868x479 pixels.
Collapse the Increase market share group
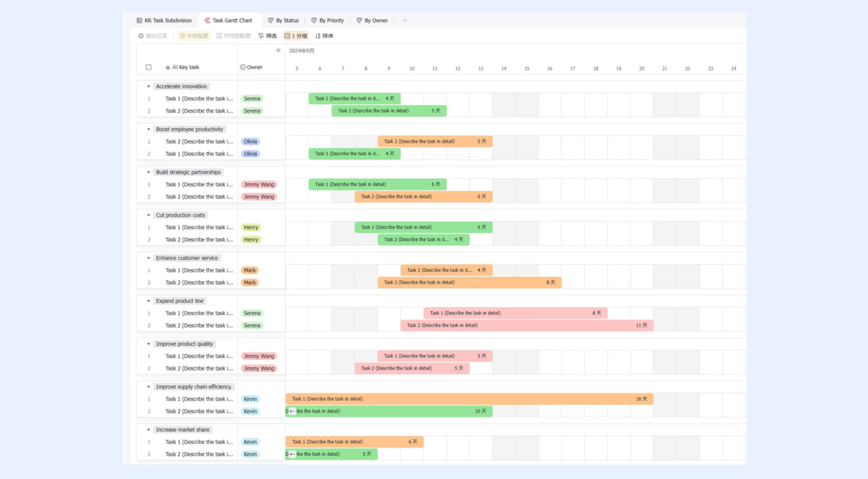pos(149,430)
